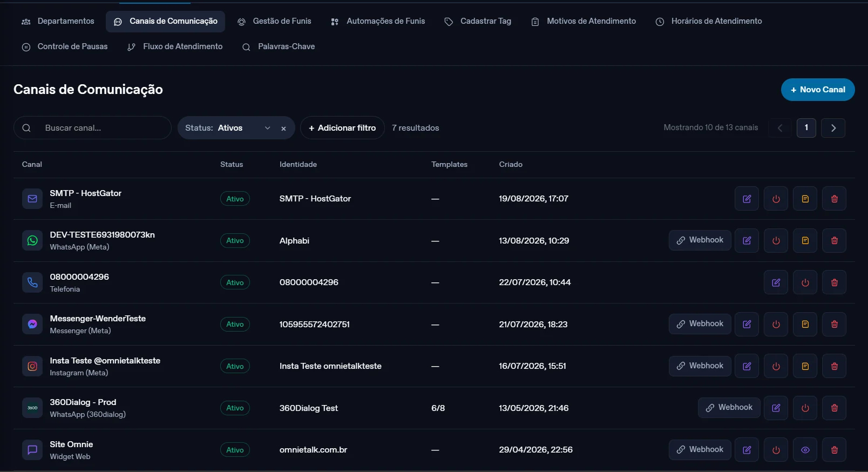Screen dimensions: 868x472
Task: Click the Webhook button for Site Omnie
Action: (x=700, y=450)
